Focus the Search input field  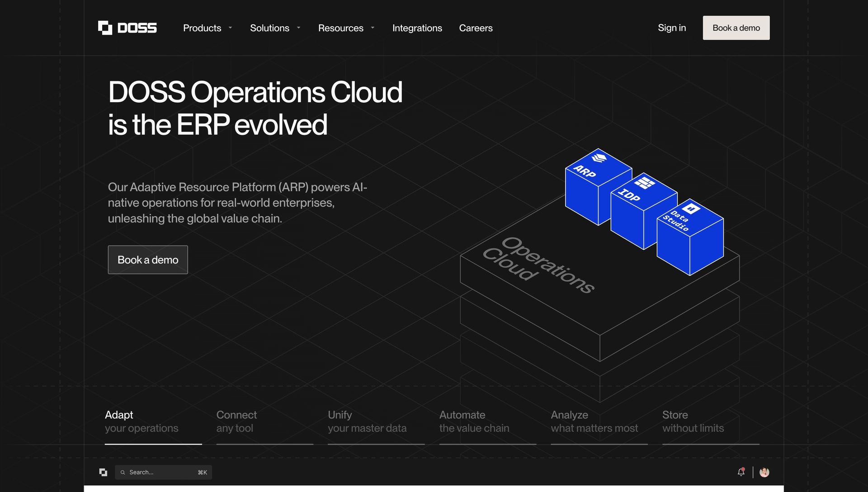click(x=162, y=472)
